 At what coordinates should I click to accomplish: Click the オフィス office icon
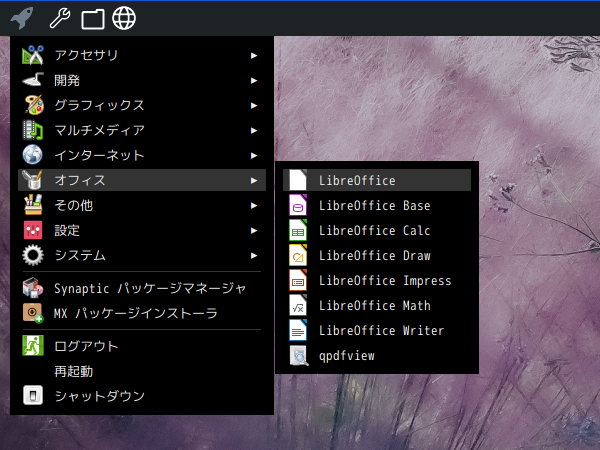click(x=33, y=180)
